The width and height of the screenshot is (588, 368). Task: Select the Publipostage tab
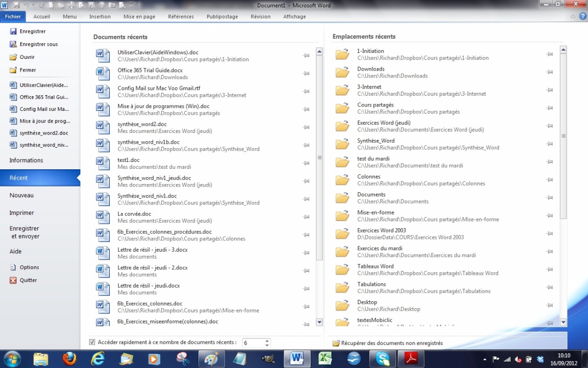coord(222,16)
